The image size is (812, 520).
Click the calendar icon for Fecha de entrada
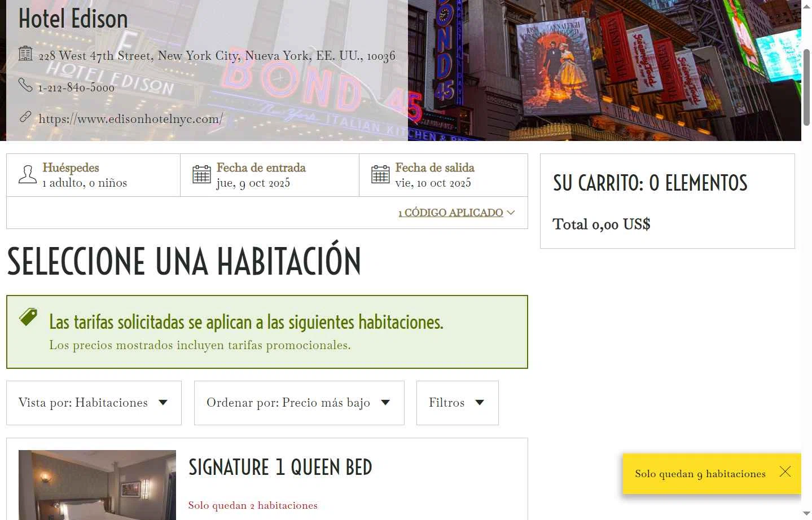pyautogui.click(x=201, y=175)
